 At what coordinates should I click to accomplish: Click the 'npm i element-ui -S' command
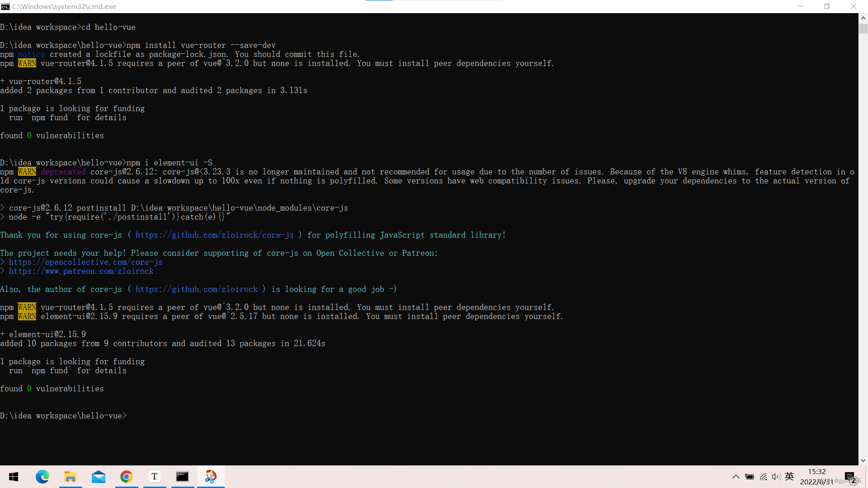169,163
